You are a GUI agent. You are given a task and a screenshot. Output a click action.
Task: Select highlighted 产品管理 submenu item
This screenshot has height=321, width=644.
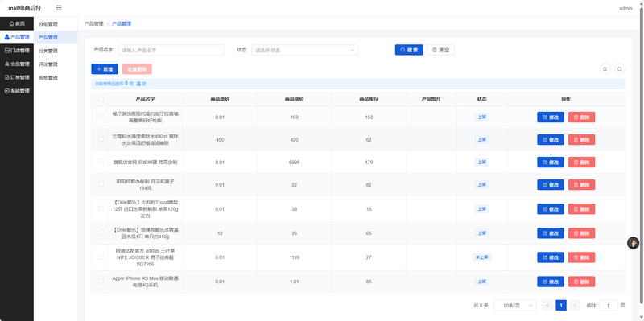(x=56, y=37)
